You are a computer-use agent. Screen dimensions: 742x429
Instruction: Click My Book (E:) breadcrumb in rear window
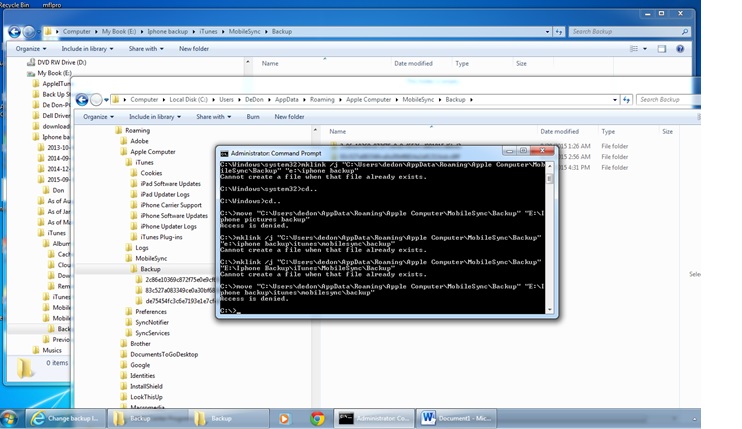[119, 32]
